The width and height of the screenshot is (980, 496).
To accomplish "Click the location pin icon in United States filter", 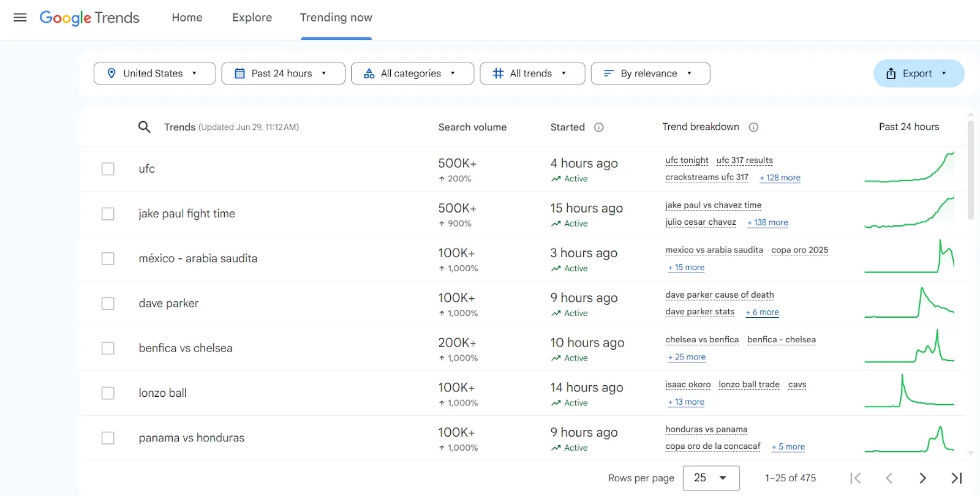I will 111,73.
